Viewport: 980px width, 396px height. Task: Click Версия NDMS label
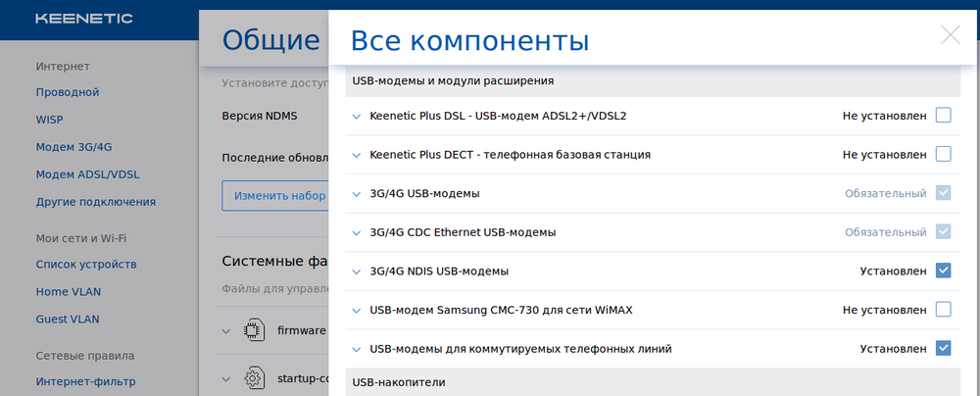(x=260, y=116)
